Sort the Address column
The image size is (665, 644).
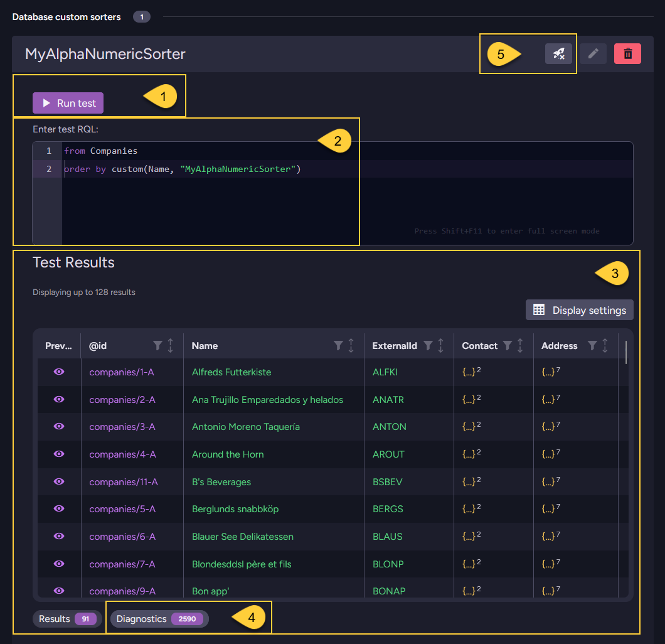pos(605,346)
